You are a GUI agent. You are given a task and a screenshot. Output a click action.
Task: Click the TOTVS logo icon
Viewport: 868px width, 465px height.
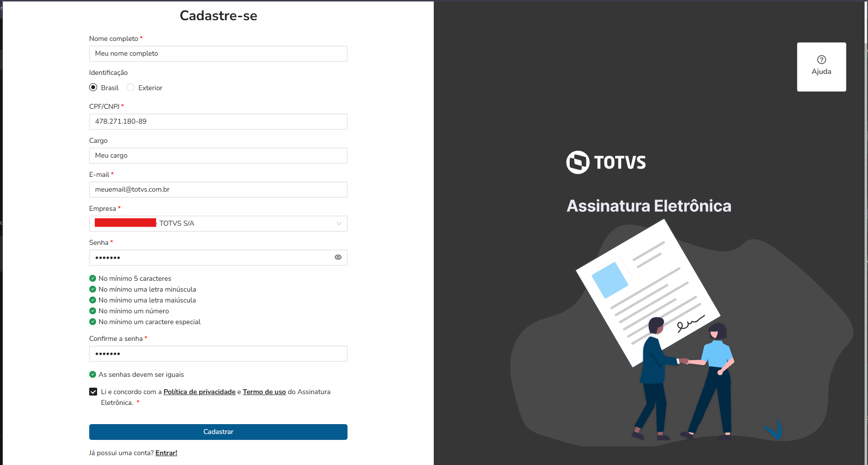pos(578,162)
